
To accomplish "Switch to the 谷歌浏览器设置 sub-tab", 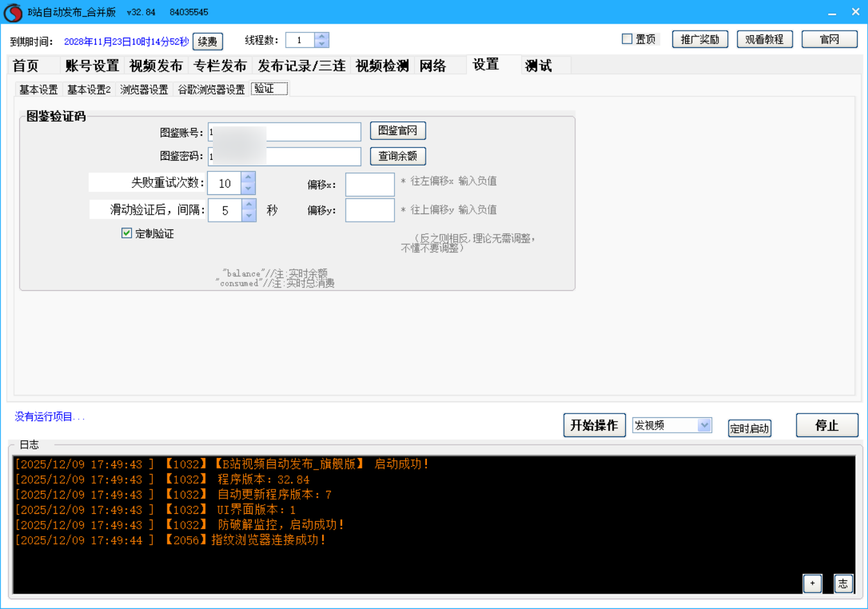I will coord(211,89).
